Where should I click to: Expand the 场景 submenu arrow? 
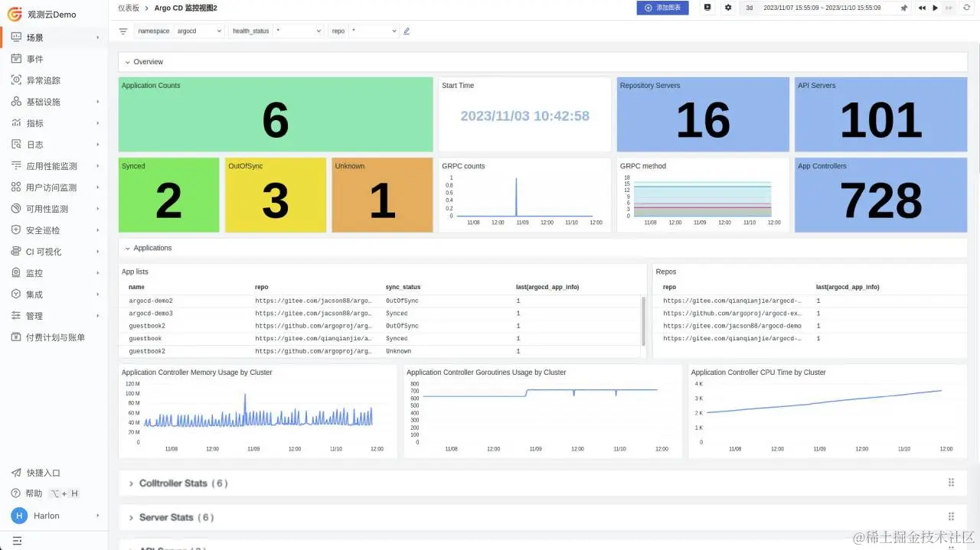point(97,37)
